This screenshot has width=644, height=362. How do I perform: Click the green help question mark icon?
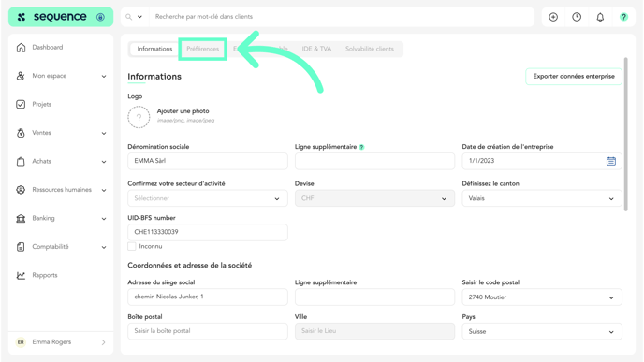(623, 17)
